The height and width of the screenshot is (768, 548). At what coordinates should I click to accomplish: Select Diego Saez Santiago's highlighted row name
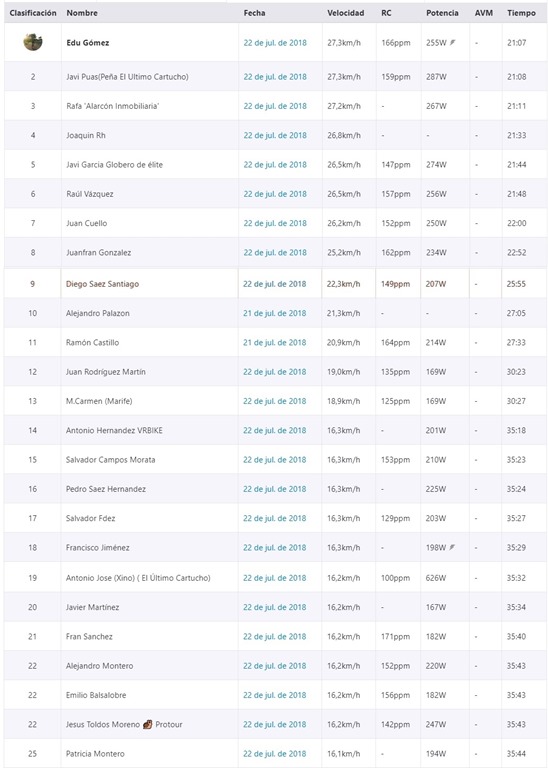pyautogui.click(x=102, y=284)
